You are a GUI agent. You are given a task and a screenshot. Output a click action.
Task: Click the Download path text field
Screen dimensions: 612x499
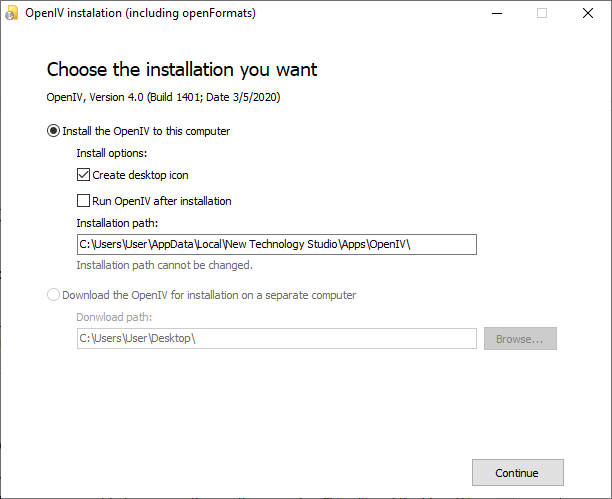(x=277, y=338)
